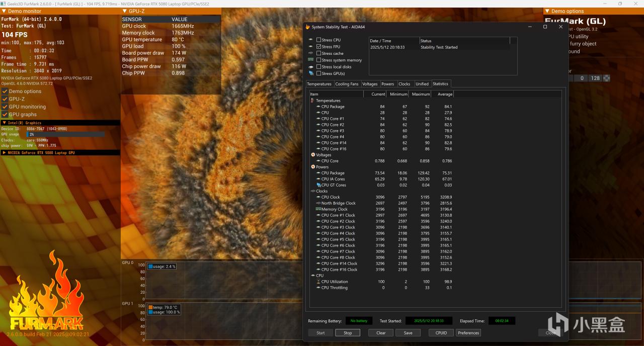644x346 pixels.
Task: Click the Intel GPU usage bar
Action: (x=65, y=134)
